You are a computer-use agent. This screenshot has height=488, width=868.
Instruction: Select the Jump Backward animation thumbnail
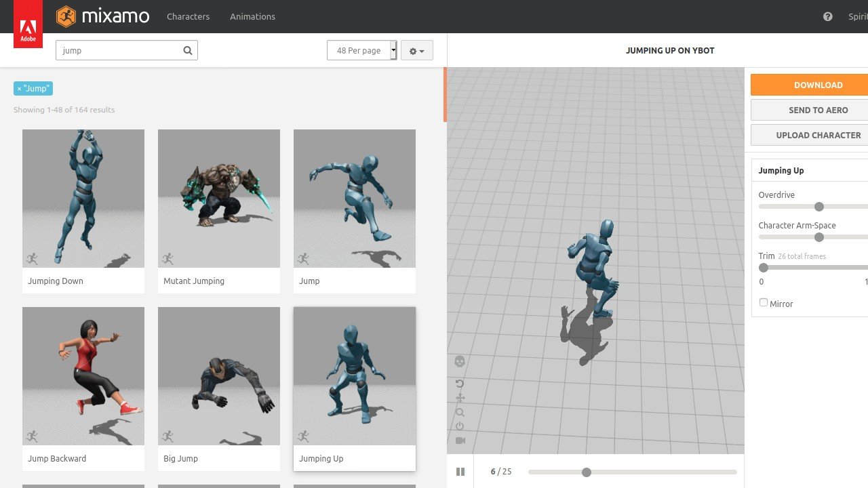click(x=83, y=375)
